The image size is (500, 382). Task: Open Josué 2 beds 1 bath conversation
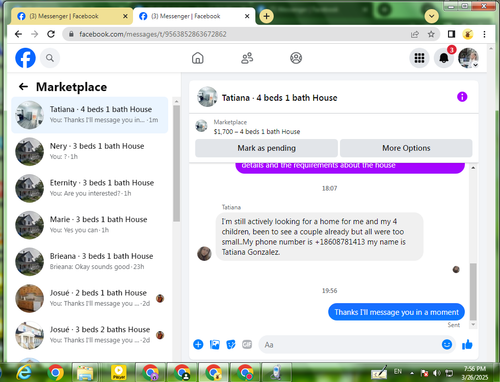click(90, 298)
